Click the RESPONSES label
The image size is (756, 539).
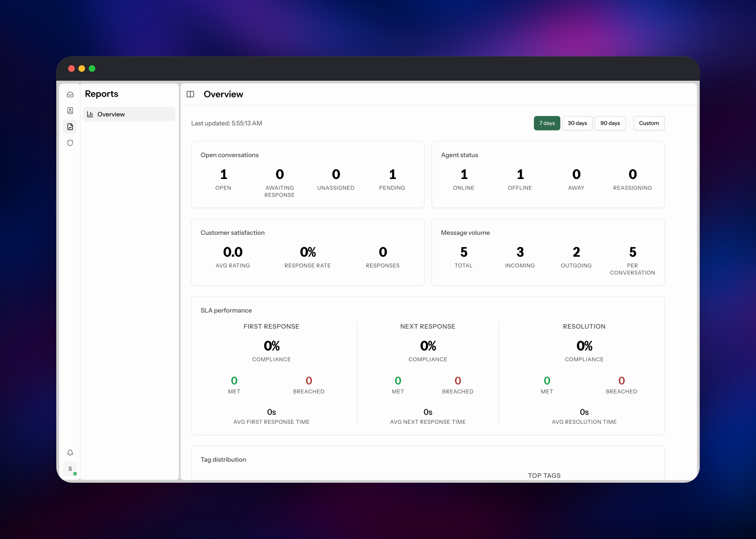pyautogui.click(x=383, y=266)
